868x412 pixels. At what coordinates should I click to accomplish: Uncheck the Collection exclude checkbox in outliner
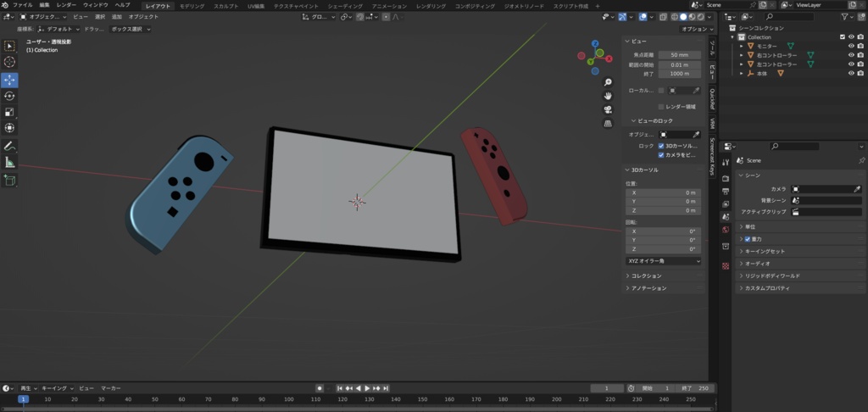coord(843,37)
